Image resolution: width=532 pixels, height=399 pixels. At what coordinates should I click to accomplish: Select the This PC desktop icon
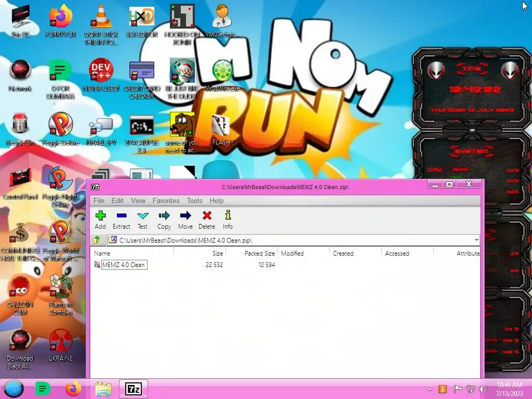point(20,21)
